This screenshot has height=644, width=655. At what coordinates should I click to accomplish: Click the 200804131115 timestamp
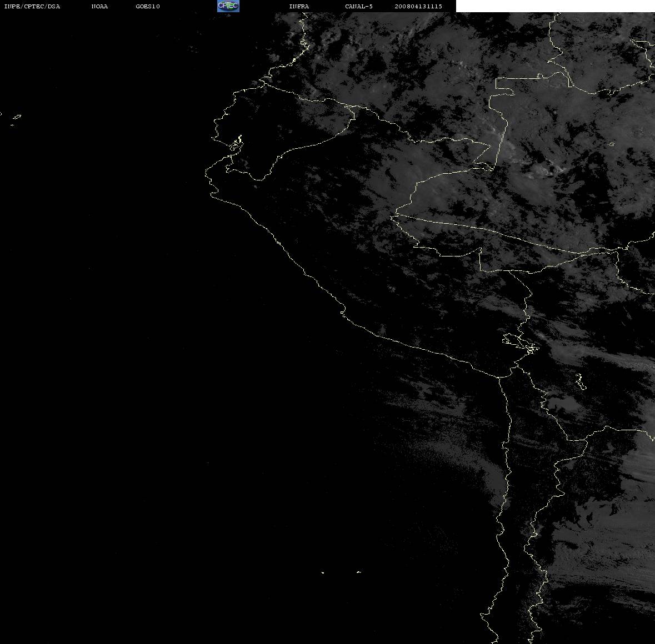[418, 6]
